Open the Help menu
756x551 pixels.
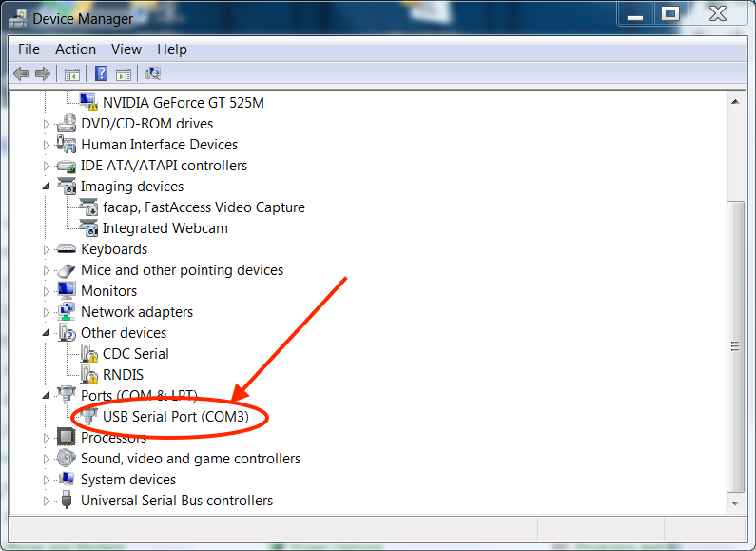(x=172, y=49)
